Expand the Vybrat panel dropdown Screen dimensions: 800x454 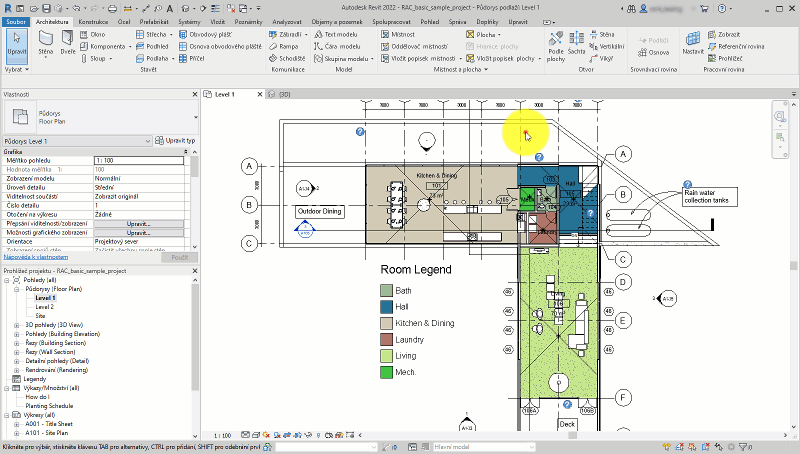(17, 69)
